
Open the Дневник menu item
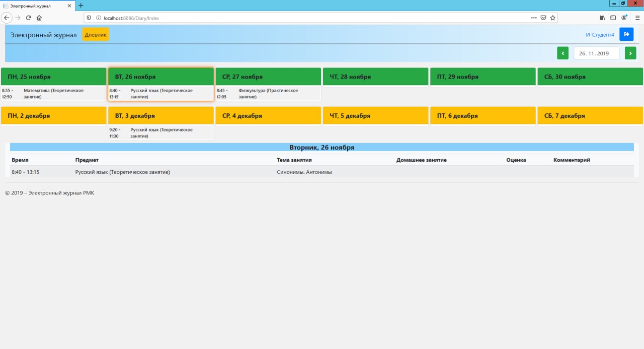click(x=96, y=35)
